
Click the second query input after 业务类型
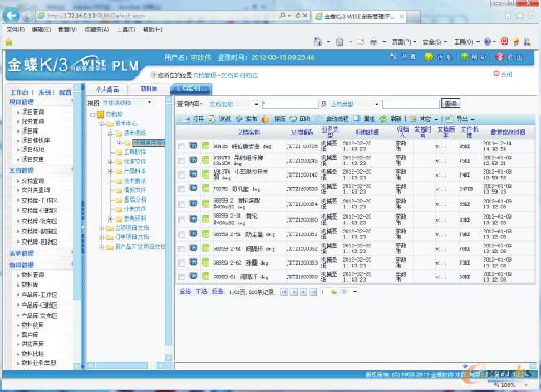click(x=411, y=104)
